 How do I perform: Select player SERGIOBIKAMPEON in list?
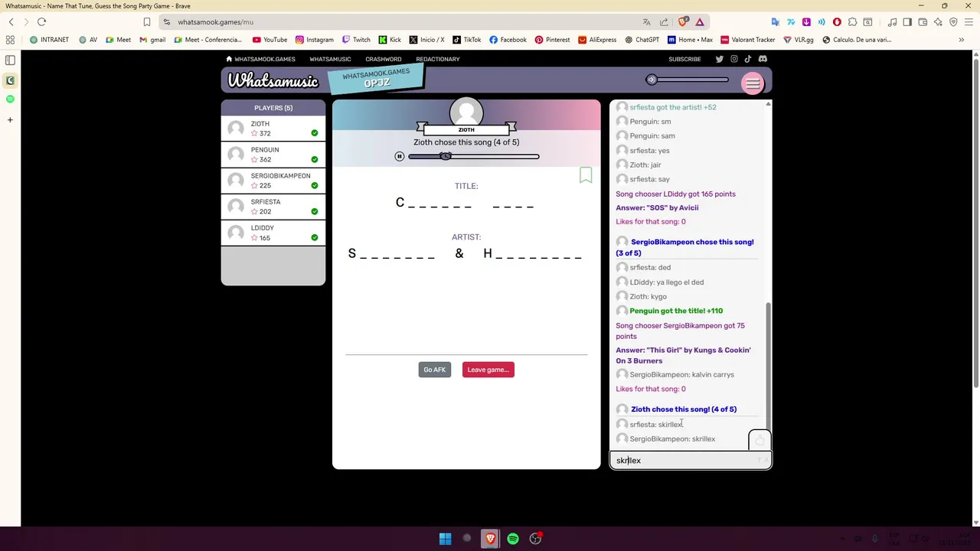click(273, 181)
